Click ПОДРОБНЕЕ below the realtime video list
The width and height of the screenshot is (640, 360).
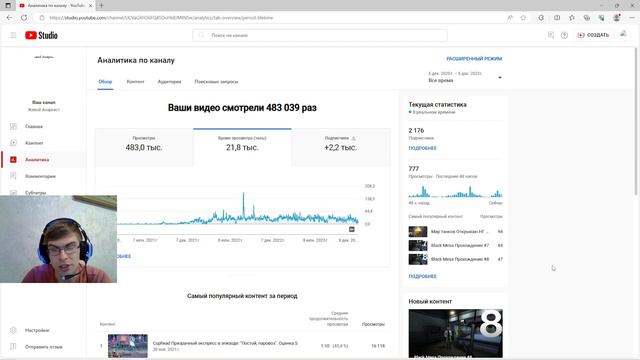point(422,276)
